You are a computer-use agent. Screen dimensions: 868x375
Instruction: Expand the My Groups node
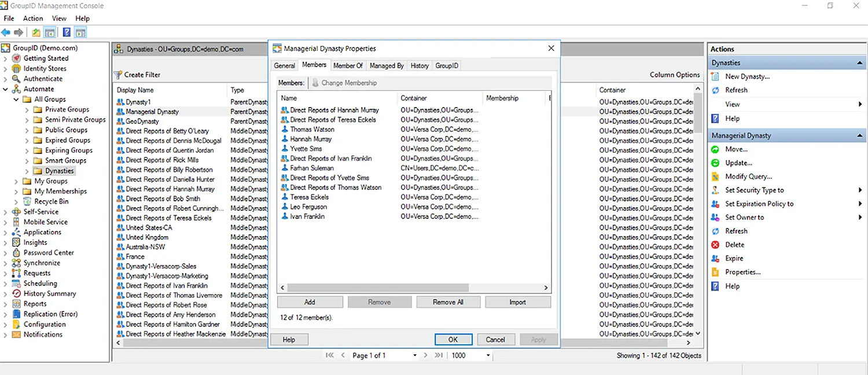(16, 181)
